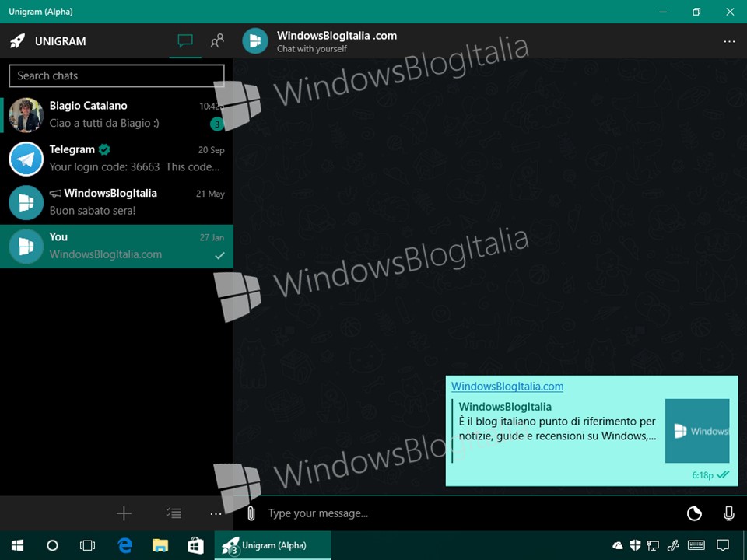Click the read double-check marks on the message
The width and height of the screenshot is (747, 560).
(723, 474)
